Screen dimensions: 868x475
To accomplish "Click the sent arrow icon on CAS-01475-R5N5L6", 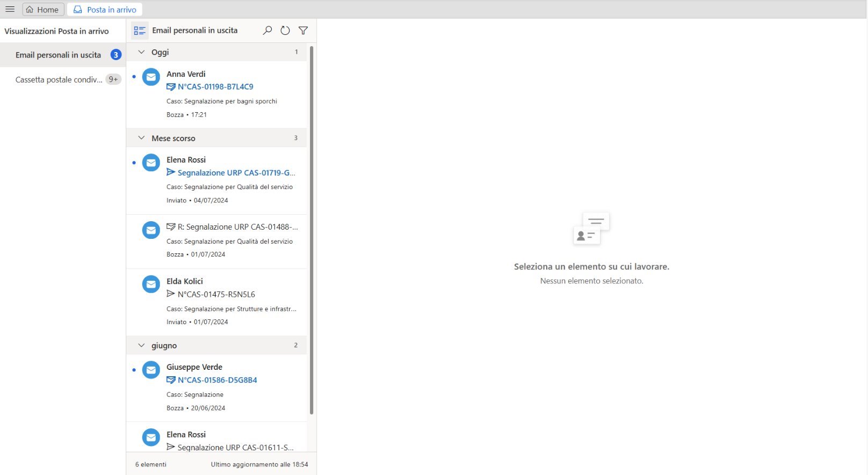I will click(171, 294).
